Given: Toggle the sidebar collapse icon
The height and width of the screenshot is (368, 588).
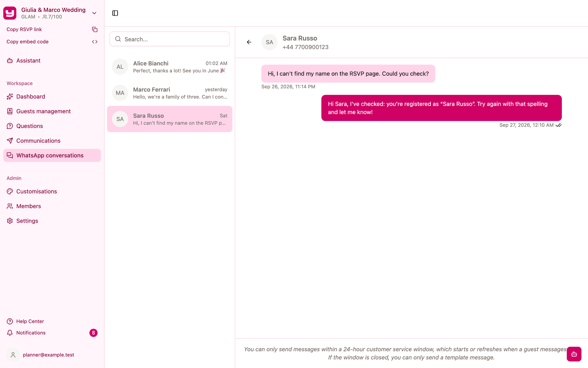Looking at the screenshot, I should pyautogui.click(x=115, y=13).
